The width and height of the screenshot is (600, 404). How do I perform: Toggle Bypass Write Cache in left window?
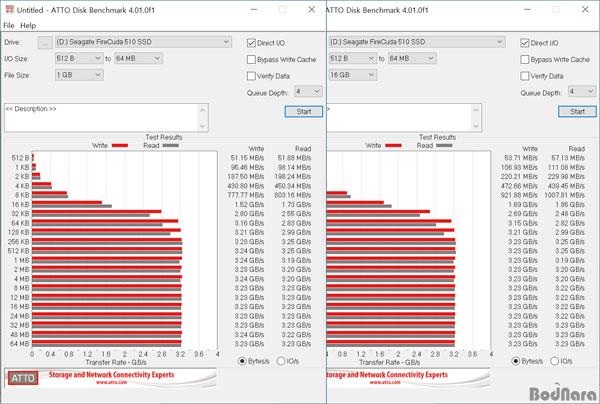point(251,59)
